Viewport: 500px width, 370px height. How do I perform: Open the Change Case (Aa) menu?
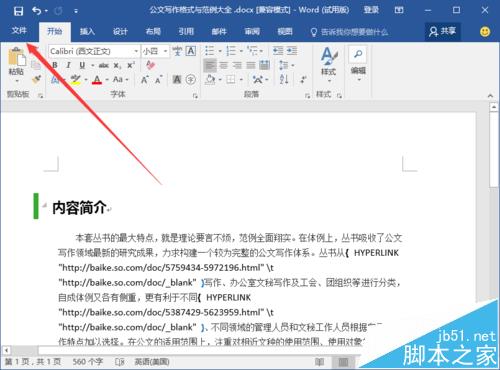pos(120,79)
